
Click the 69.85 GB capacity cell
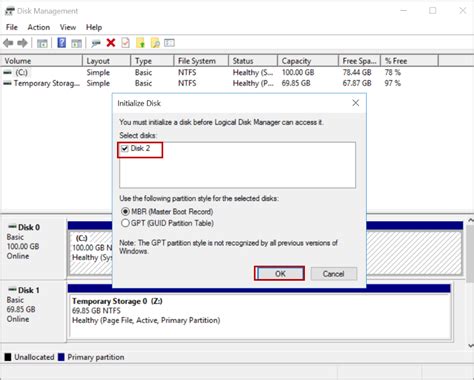(x=296, y=83)
